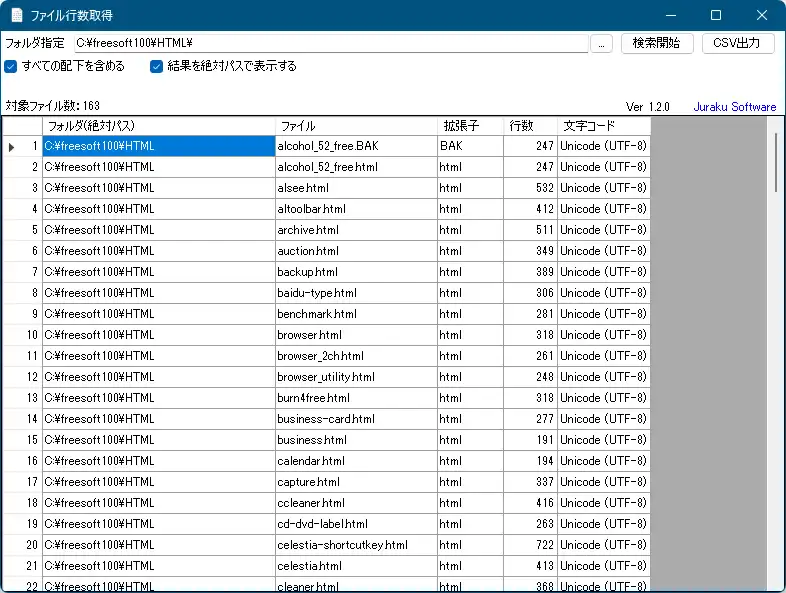The image size is (786, 593).
Task: Uncheck 結果を絶対パスで表示する checkbox
Action: (x=157, y=67)
